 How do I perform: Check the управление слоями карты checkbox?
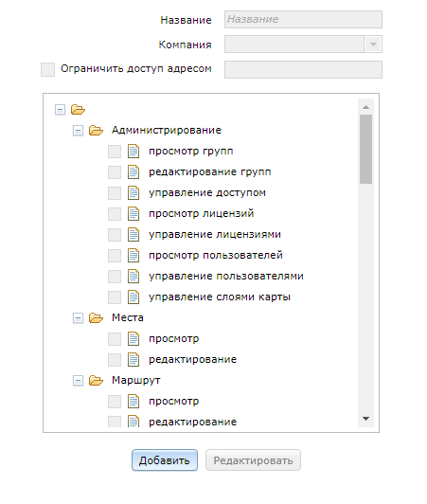click(115, 297)
